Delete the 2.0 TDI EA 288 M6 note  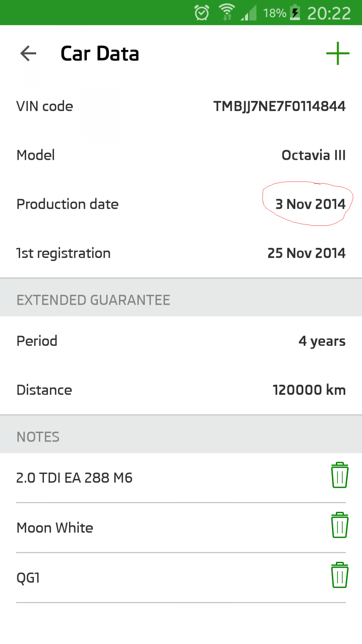click(339, 475)
